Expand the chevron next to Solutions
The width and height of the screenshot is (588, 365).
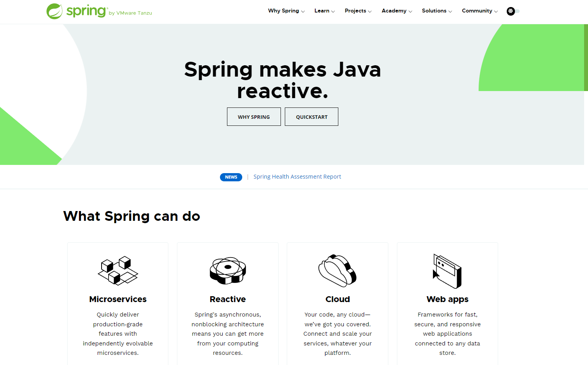450,11
